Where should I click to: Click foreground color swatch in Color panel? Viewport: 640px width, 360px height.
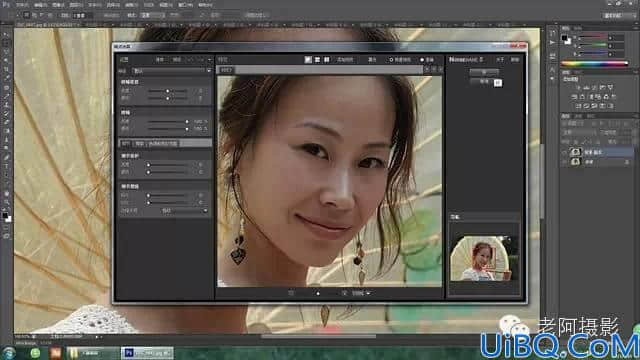[x=564, y=38]
